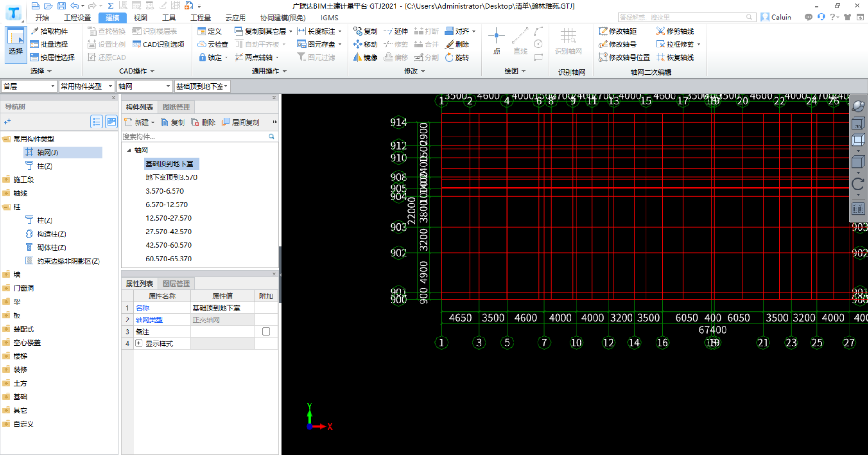This screenshot has width=868, height=455.
Task: Close the 导航树 navigation panel
Action: click(x=113, y=98)
